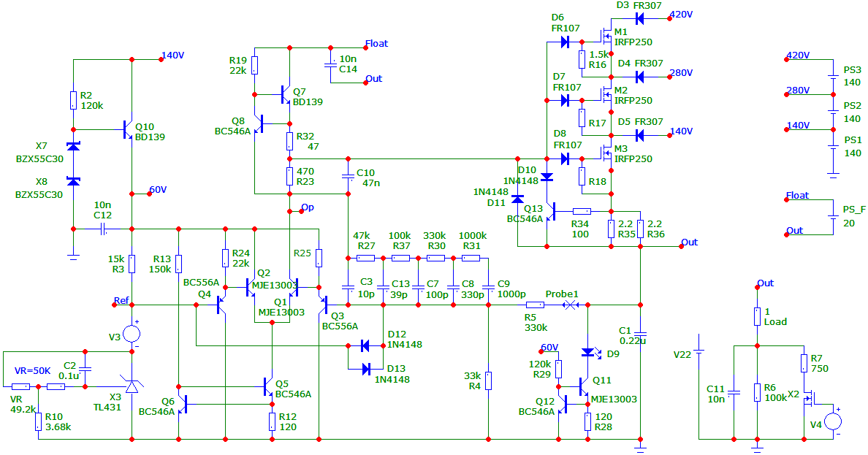
Task: Click the R19 22k resistor symbol
Action: coord(255,65)
